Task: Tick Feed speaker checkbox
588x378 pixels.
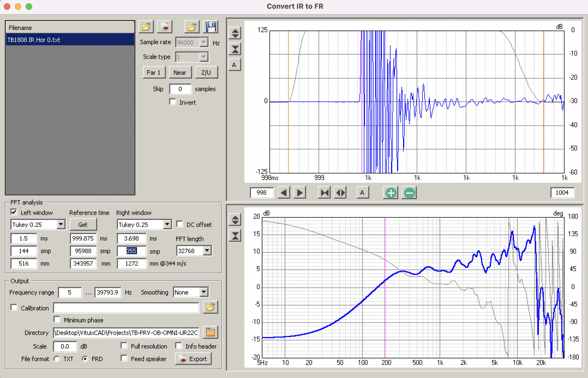Action: coord(124,358)
